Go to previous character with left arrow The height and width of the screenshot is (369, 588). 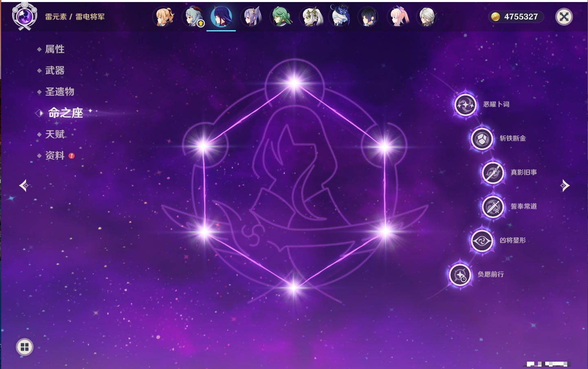pos(24,186)
